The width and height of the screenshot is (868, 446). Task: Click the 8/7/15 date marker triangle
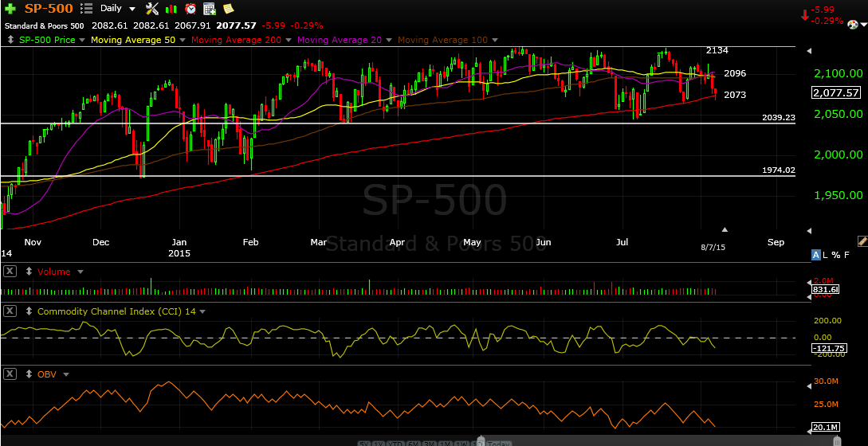pos(725,229)
